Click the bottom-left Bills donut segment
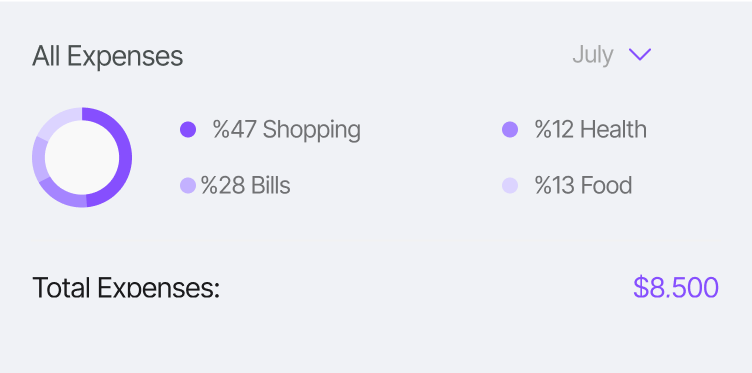752x373 pixels. tap(60, 195)
